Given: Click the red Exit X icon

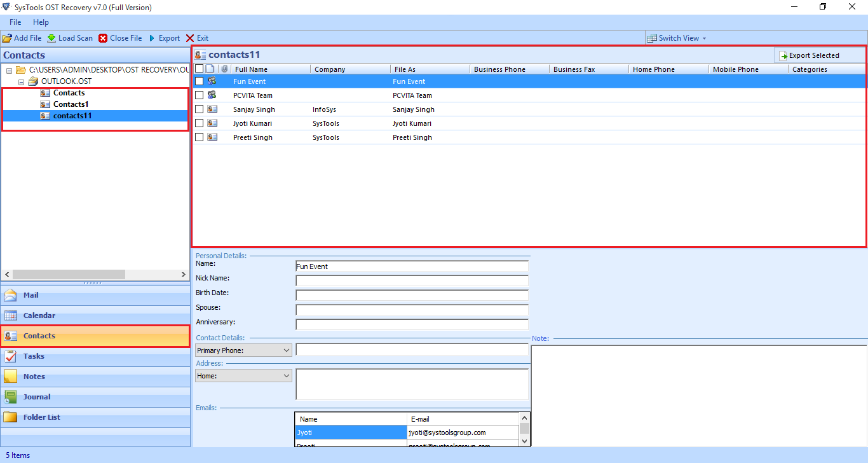Looking at the screenshot, I should [190, 38].
